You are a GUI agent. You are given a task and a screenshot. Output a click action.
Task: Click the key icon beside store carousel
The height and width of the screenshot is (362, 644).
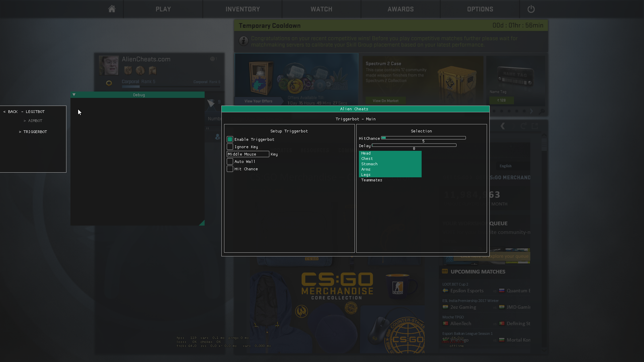coord(541,112)
